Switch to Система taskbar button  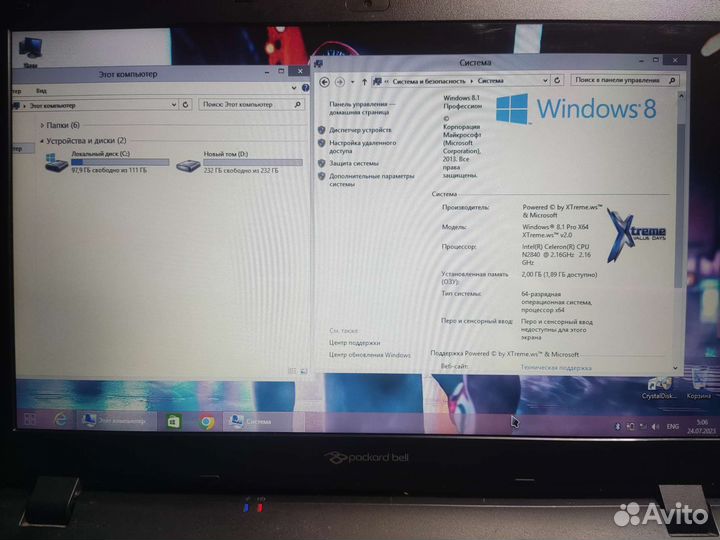pos(263,421)
